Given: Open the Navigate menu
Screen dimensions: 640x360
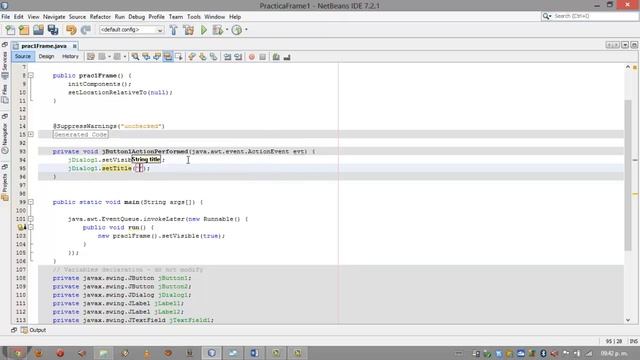Looking at the screenshot, I should click(x=54, y=17).
